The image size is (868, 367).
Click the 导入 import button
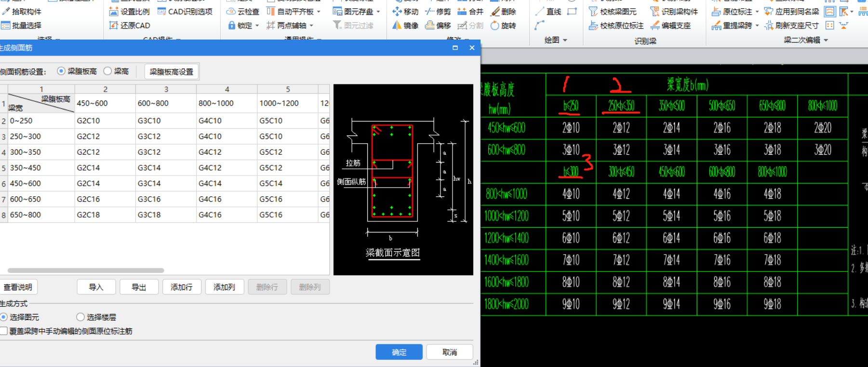coord(96,287)
